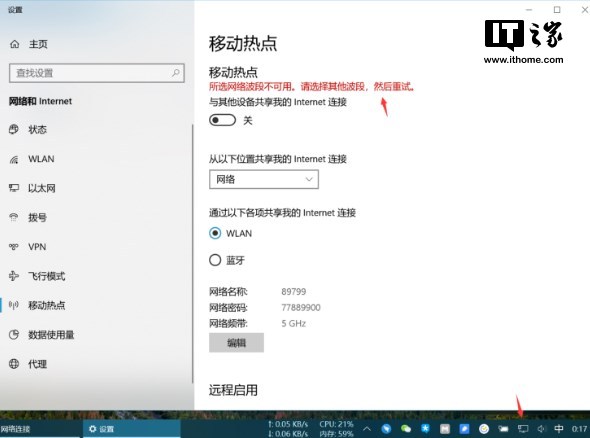Screen dimensions: 590x438
Task: Open the drive tray icon next to the network icon
Action: pos(503,429)
